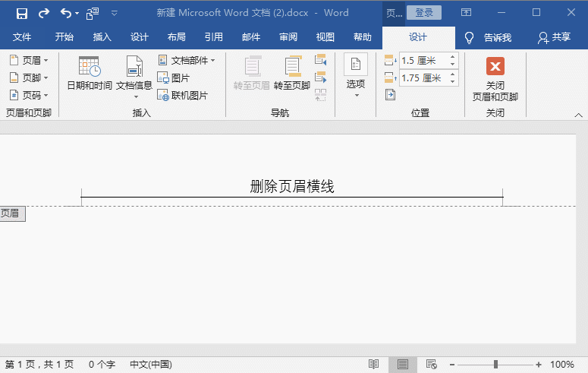The width and height of the screenshot is (588, 373).
Task: Click the header text 删除页眉横线
Action: pos(292,186)
